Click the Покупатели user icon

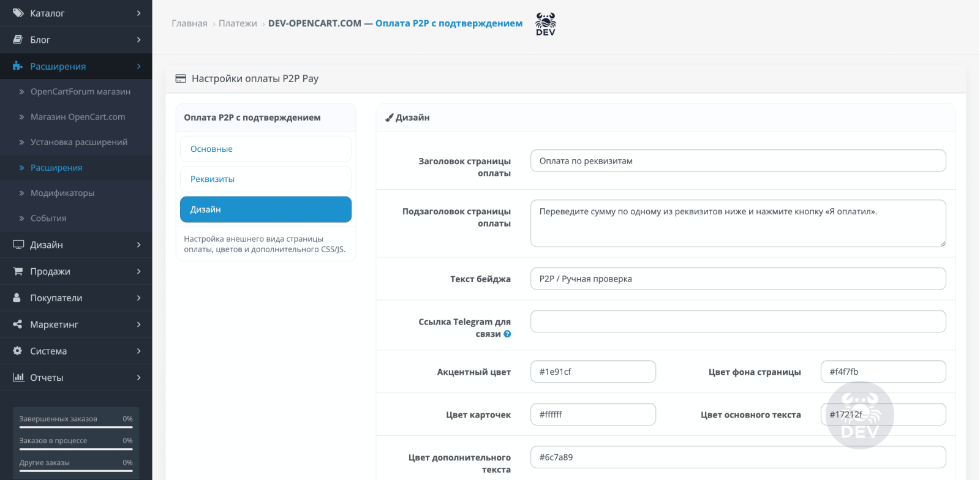tap(17, 298)
